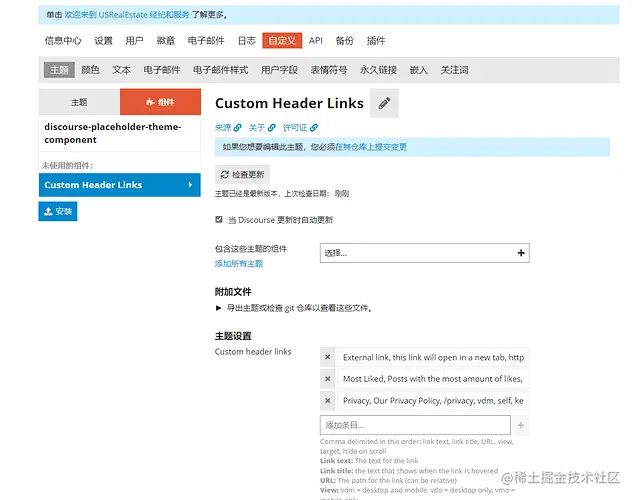Click the External link entry text
Image resolution: width=635 pixels, height=500 pixels.
click(433, 357)
